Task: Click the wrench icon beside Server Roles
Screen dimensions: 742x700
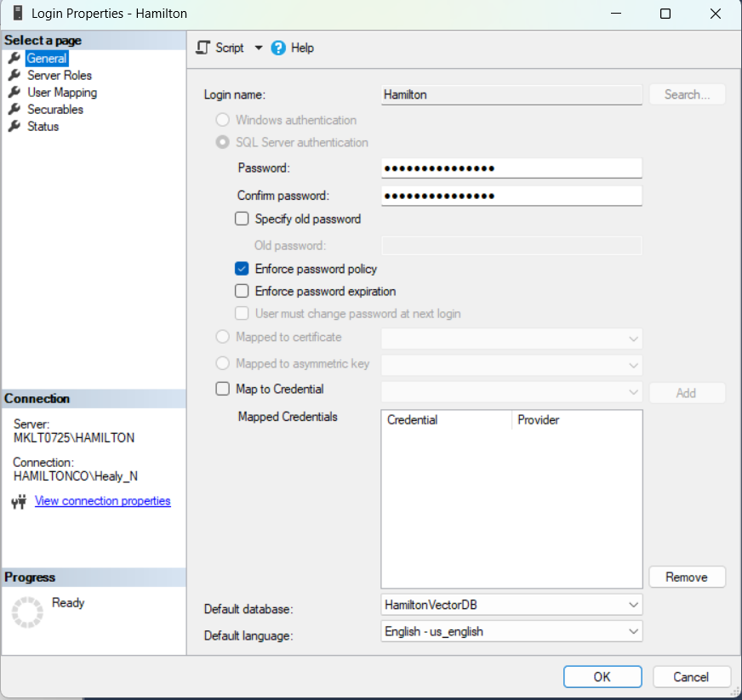Action: [x=14, y=75]
